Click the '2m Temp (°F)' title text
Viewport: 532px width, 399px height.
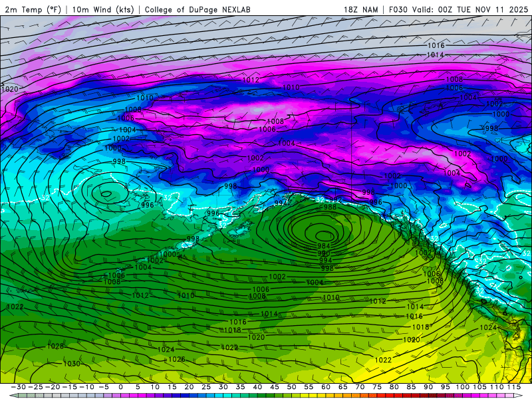coord(33,9)
